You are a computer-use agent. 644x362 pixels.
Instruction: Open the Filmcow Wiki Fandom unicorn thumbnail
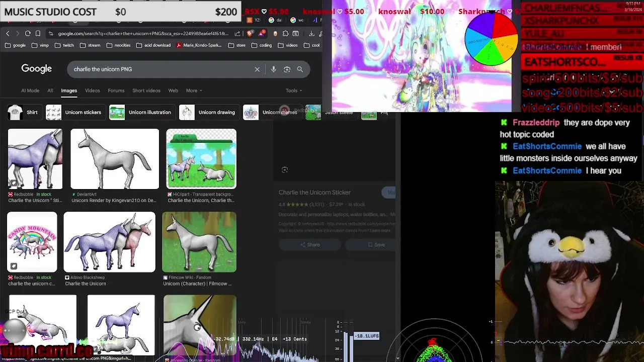[199, 242]
